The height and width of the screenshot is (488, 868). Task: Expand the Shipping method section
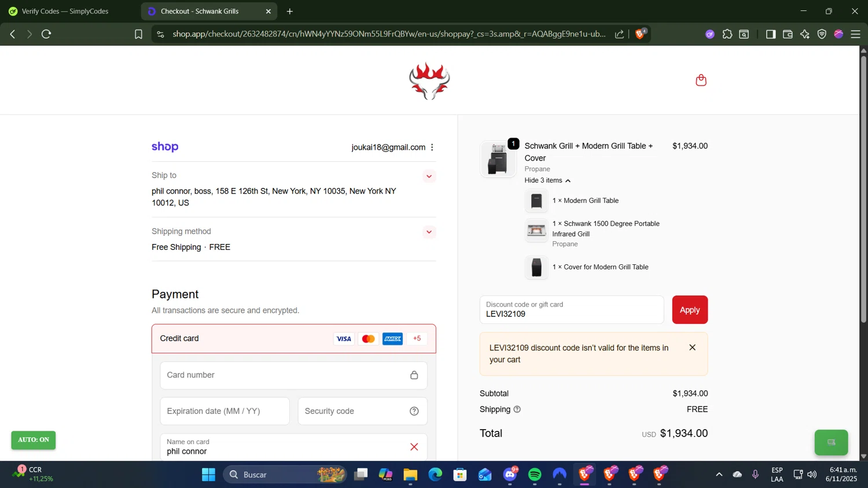(x=429, y=232)
